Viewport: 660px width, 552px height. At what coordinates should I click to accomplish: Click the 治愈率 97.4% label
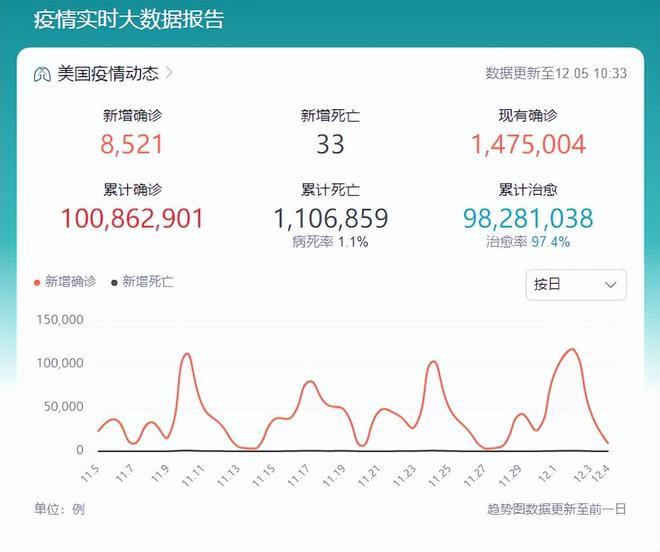528,242
